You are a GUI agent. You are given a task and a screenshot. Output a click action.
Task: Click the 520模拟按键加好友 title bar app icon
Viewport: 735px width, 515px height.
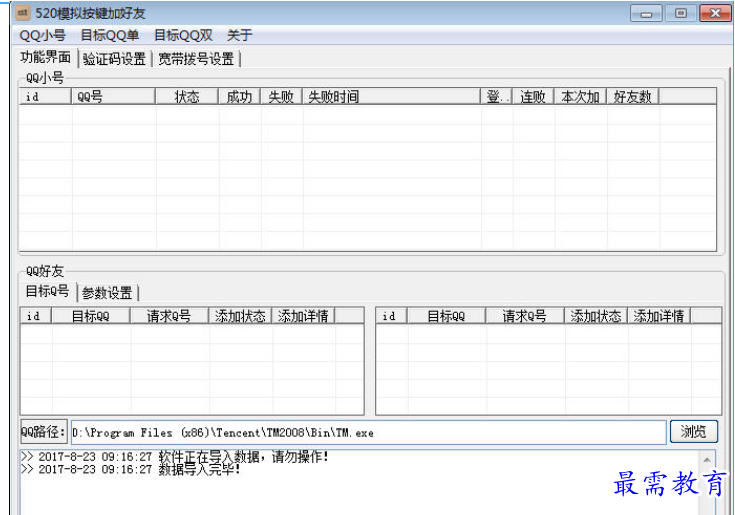(22, 13)
